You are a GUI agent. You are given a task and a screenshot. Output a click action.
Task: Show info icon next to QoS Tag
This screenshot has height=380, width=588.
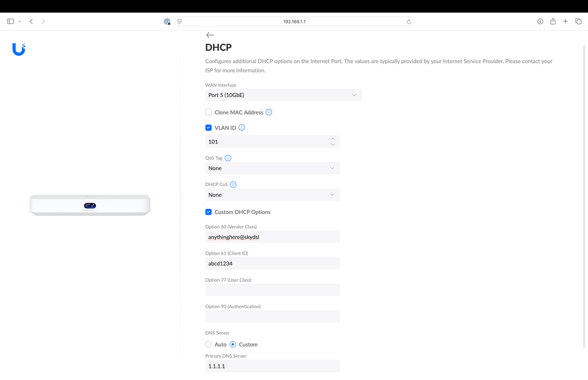[228, 158]
